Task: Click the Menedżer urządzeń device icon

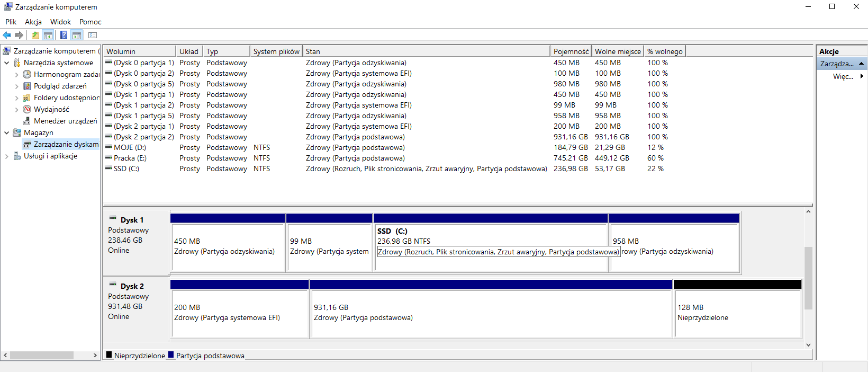Action: 27,121
